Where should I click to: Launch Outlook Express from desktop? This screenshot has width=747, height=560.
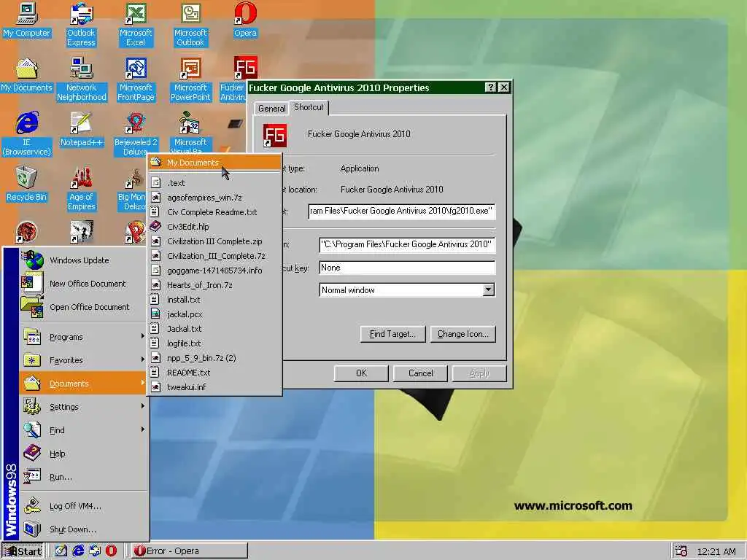click(81, 24)
